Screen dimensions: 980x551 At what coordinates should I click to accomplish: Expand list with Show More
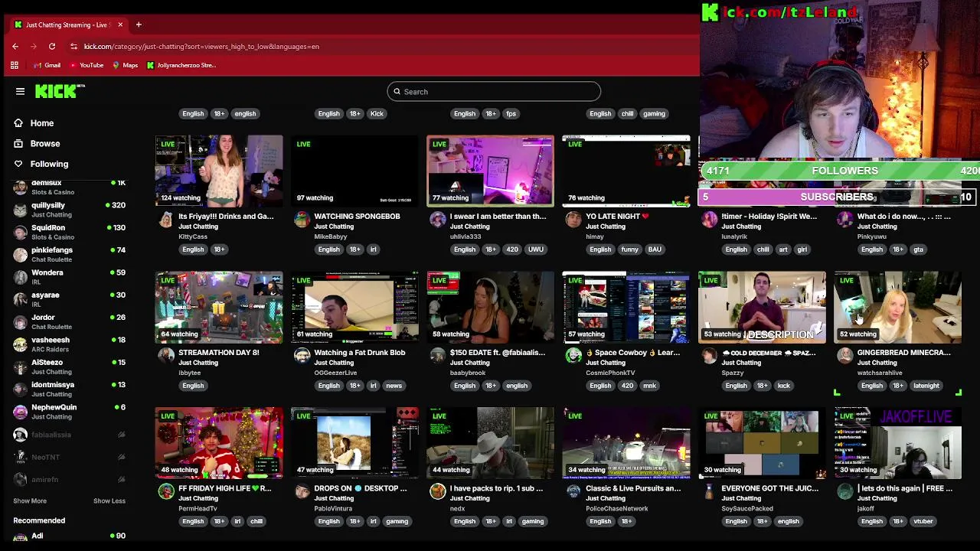(x=30, y=500)
